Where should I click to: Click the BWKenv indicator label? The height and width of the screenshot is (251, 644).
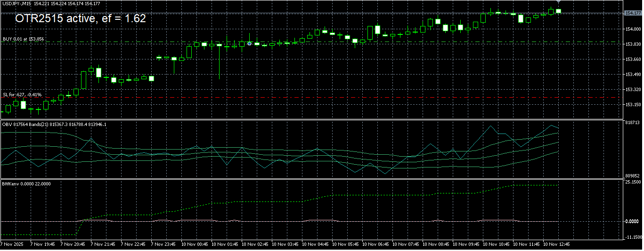[26, 184]
